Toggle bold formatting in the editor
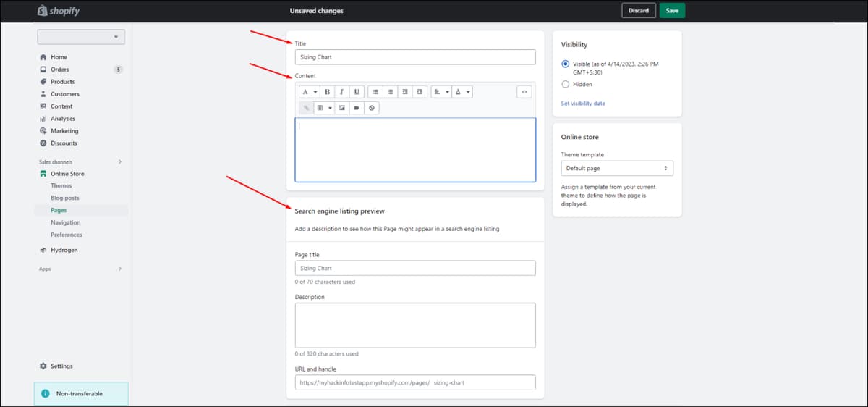 pyautogui.click(x=327, y=92)
